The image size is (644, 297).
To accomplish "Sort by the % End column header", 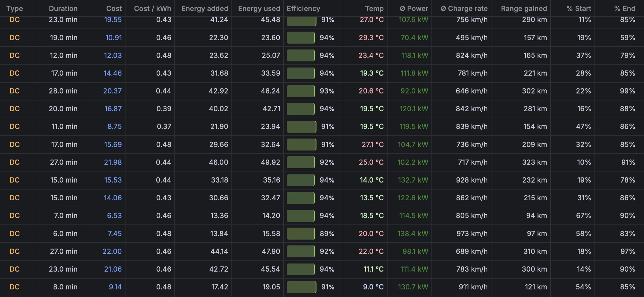I will (x=624, y=8).
